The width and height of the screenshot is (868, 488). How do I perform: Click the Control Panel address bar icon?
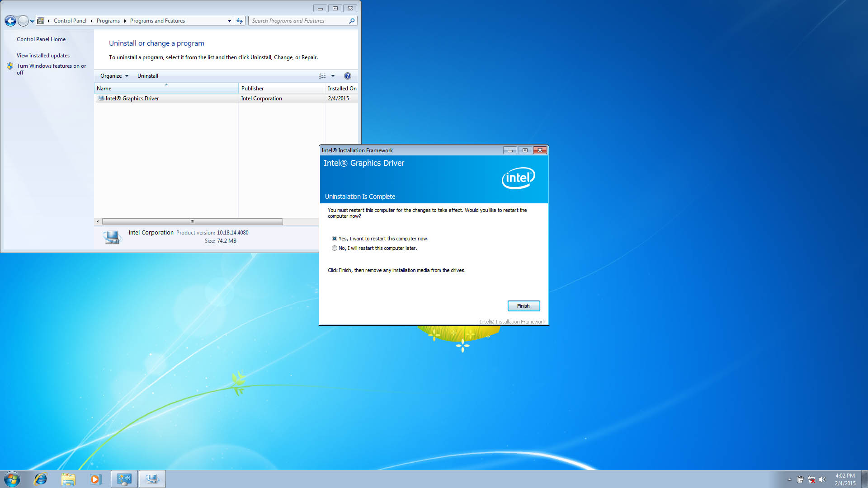pos(40,21)
